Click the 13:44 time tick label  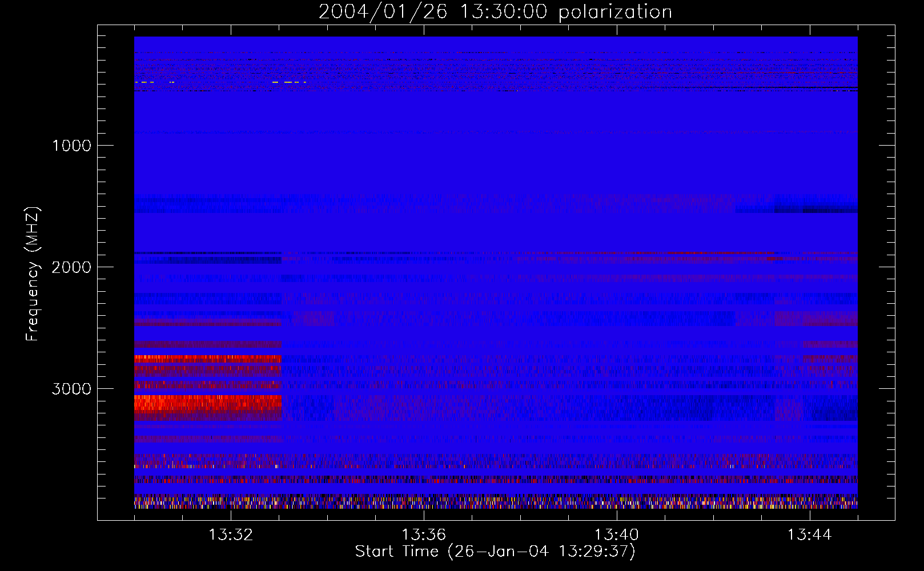(810, 535)
